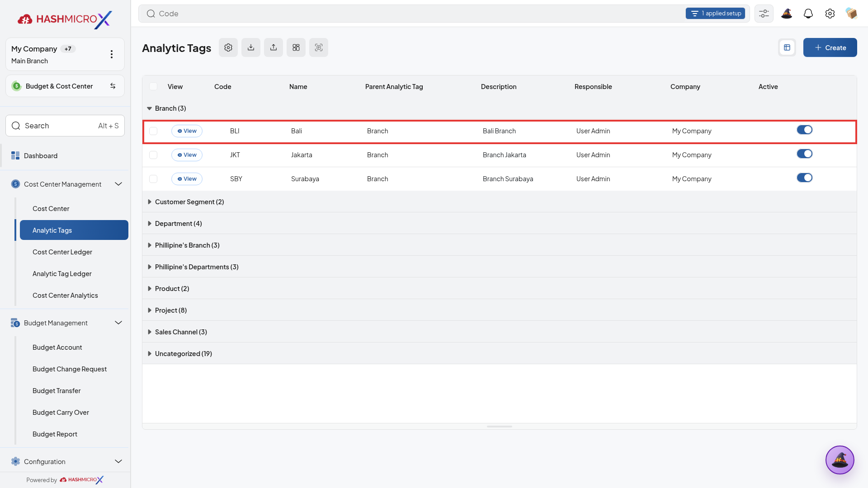Toggle the Active switch for Surabaya

(x=805, y=178)
